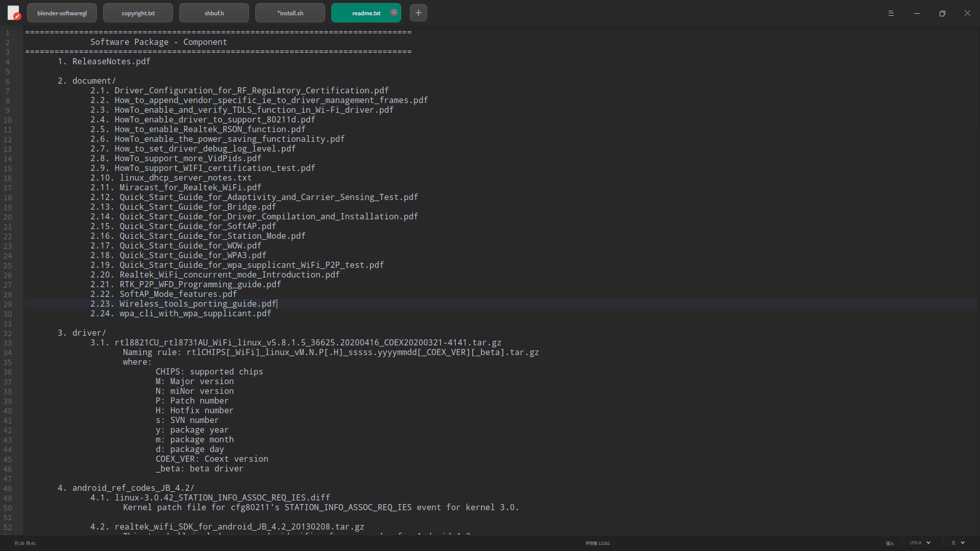
Task: Select the unsaved install.sh tab
Action: point(290,13)
